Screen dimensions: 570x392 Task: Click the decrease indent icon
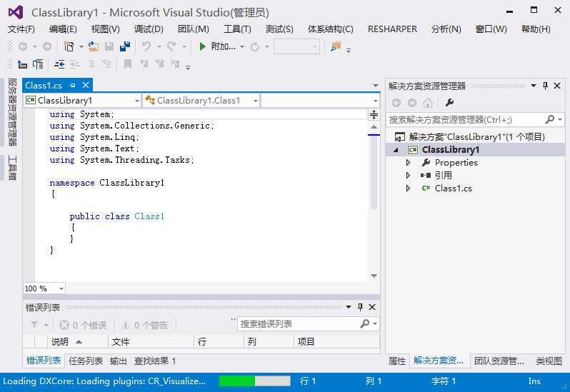click(59, 64)
